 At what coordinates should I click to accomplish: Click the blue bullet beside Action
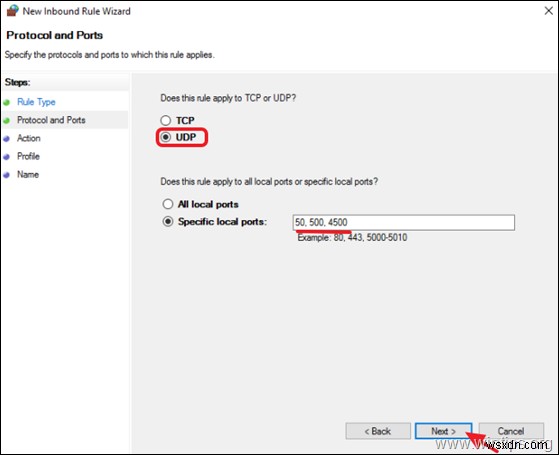tap(7, 139)
